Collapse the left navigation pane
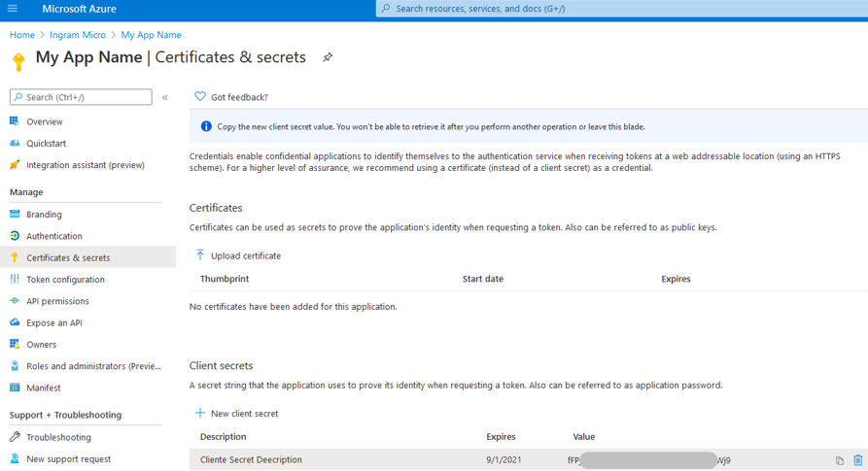Image resolution: width=868 pixels, height=471 pixels. pyautogui.click(x=165, y=97)
